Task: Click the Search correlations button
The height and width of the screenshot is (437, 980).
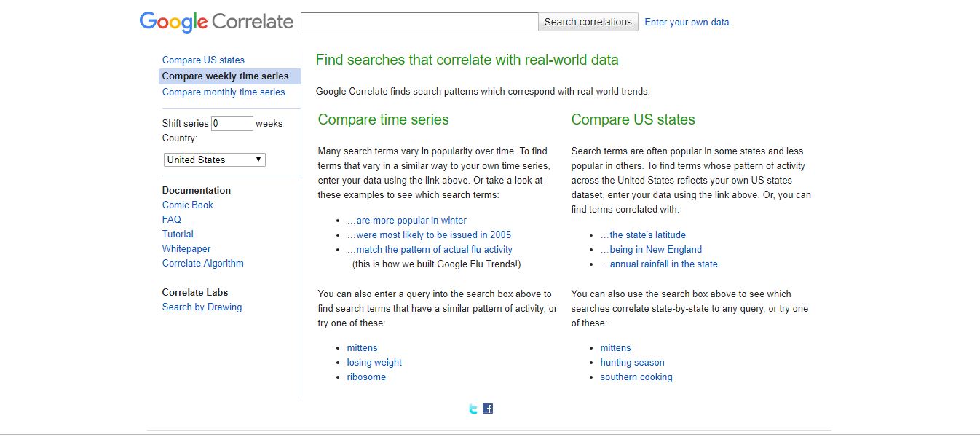Action: (x=588, y=22)
